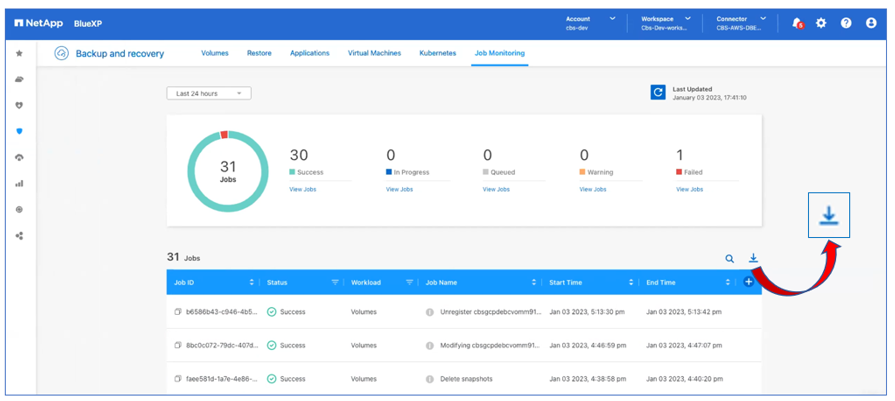Screen dimensions: 895x401
Task: Switch to the Kubernetes tab
Action: (438, 53)
